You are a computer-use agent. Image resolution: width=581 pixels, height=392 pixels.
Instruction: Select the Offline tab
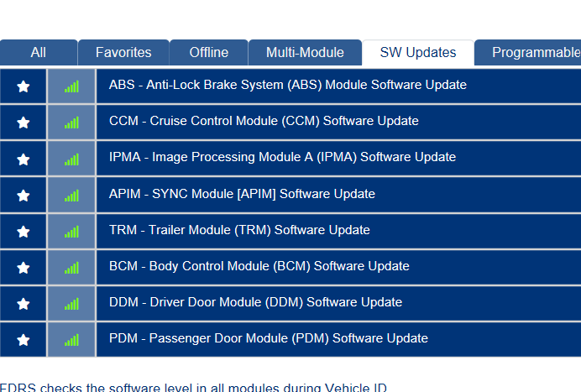coord(209,52)
